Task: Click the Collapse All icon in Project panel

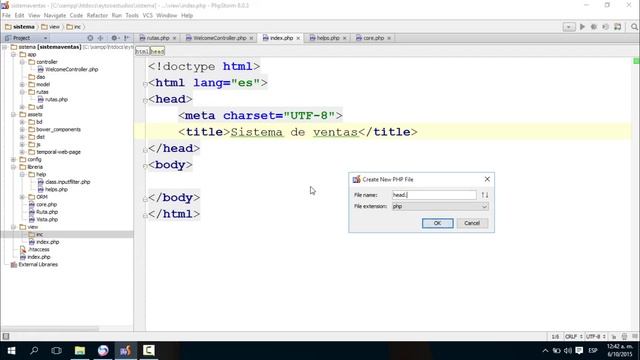Action: pyautogui.click(x=100, y=38)
